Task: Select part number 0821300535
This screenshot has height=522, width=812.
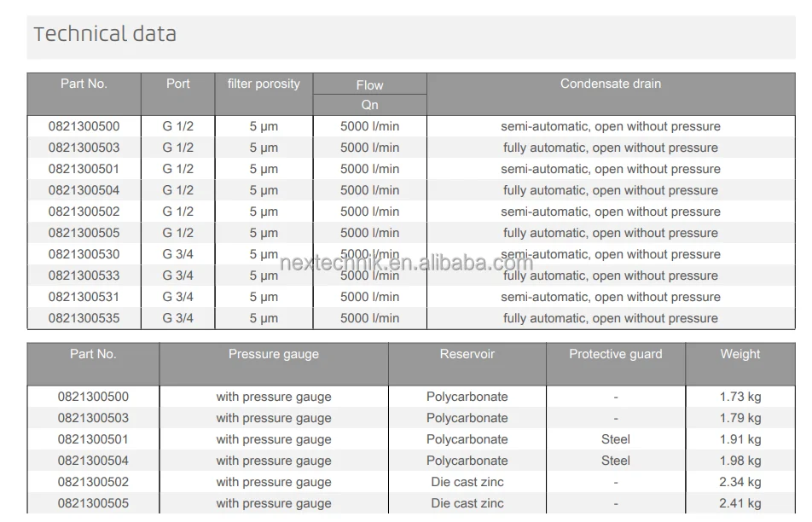Action: click(84, 318)
